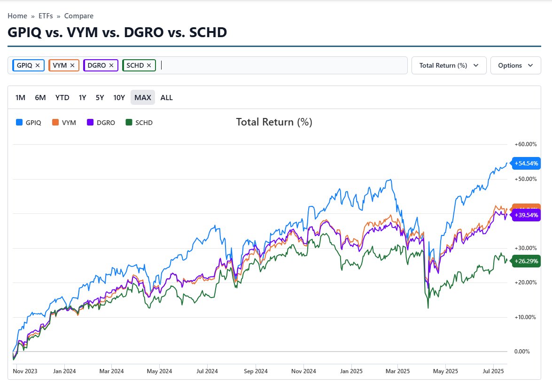Click the +39.54% DGRO value label

(x=526, y=215)
